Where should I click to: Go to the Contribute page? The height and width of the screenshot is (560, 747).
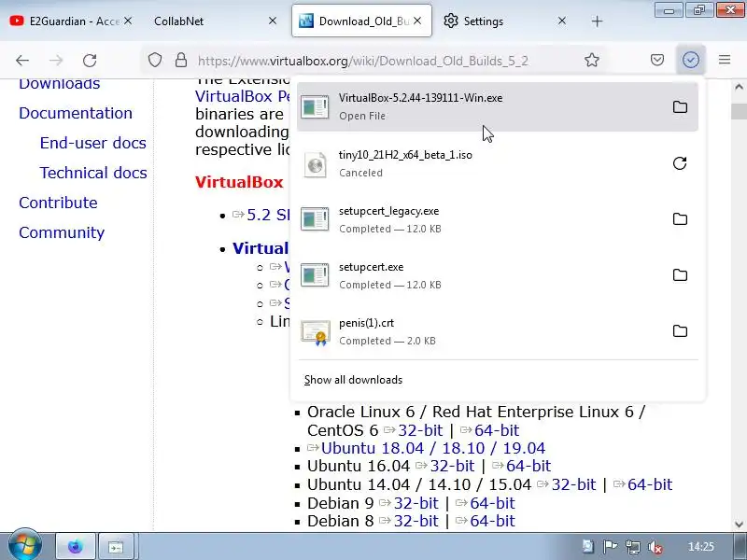click(x=58, y=203)
